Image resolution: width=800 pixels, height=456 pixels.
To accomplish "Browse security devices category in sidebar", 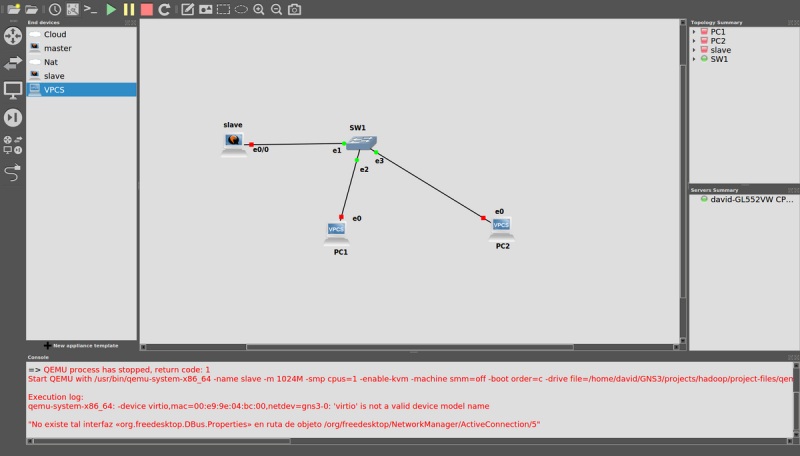I will pyautogui.click(x=13, y=117).
